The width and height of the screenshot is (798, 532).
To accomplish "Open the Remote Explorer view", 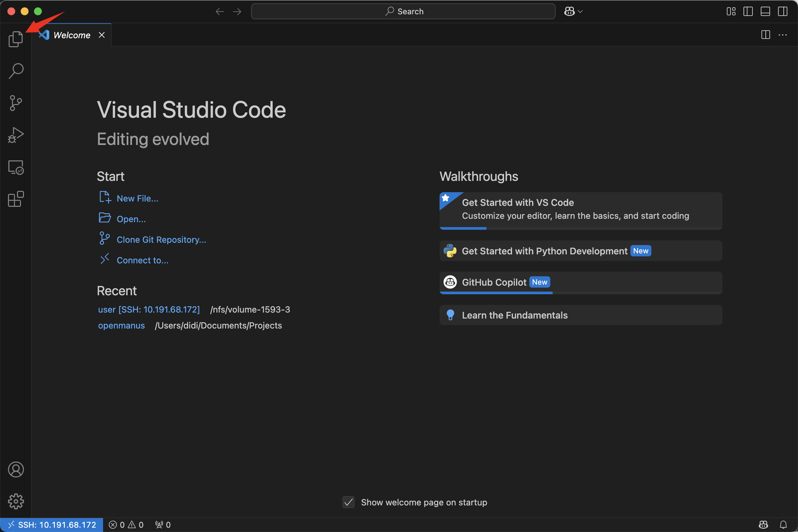I will (16, 167).
